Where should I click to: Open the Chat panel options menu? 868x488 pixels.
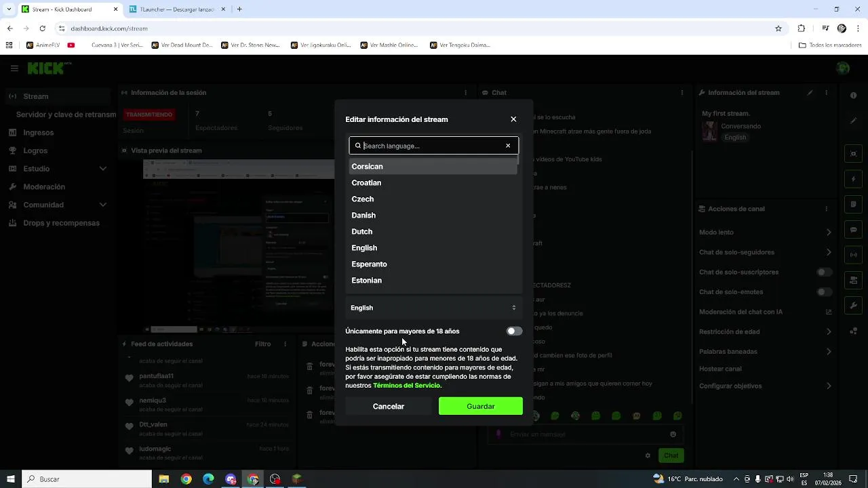coord(682,93)
